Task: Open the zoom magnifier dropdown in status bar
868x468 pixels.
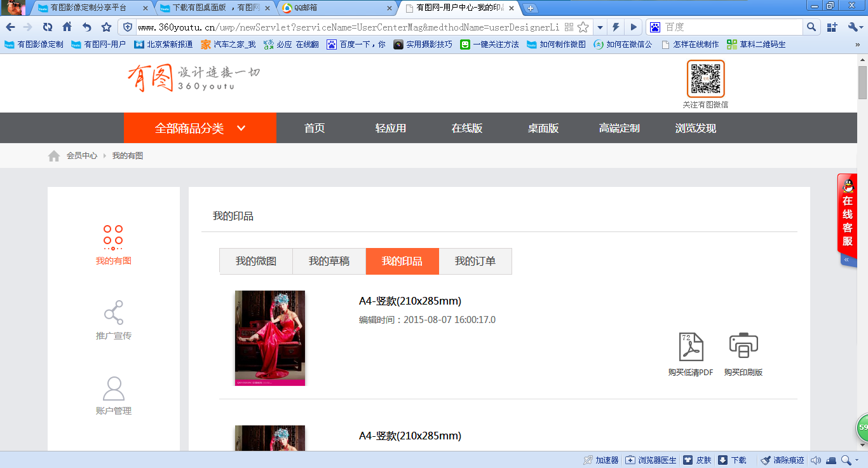Action: point(850,460)
